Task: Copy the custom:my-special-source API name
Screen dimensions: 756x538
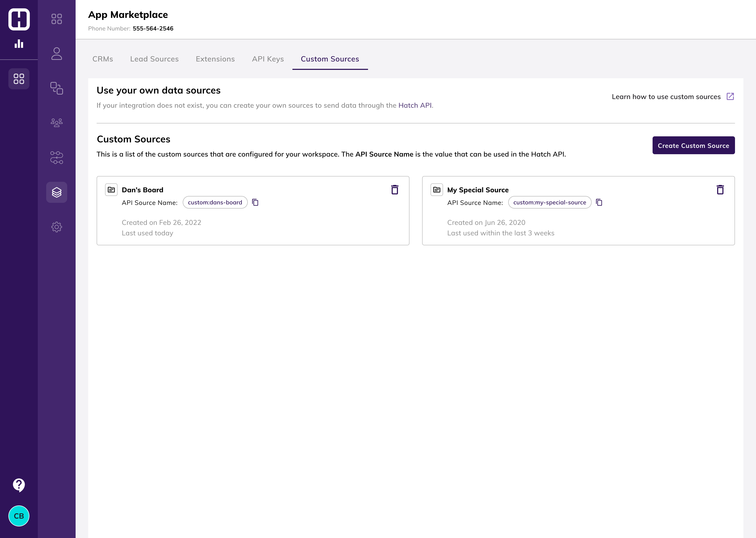Action: (x=599, y=203)
